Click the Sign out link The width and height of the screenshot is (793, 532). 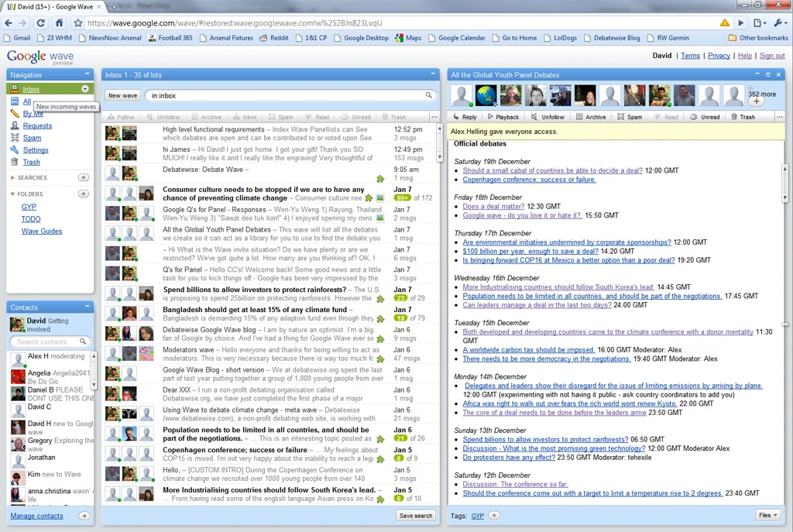pos(772,56)
